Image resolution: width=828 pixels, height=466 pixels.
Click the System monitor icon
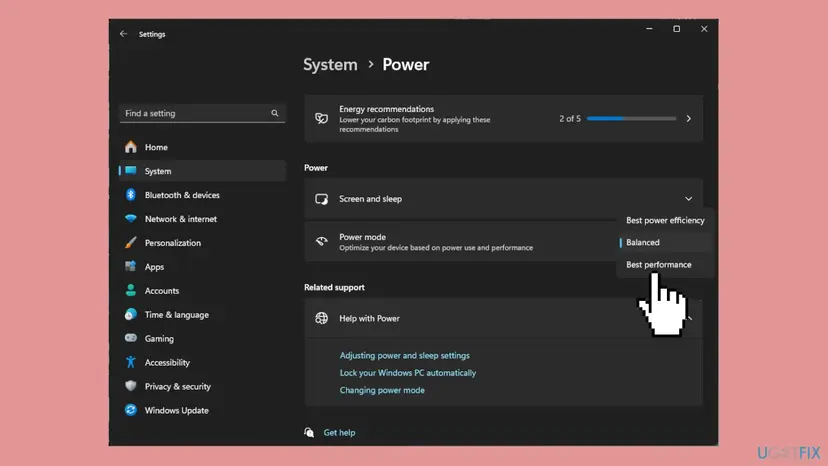click(x=131, y=171)
